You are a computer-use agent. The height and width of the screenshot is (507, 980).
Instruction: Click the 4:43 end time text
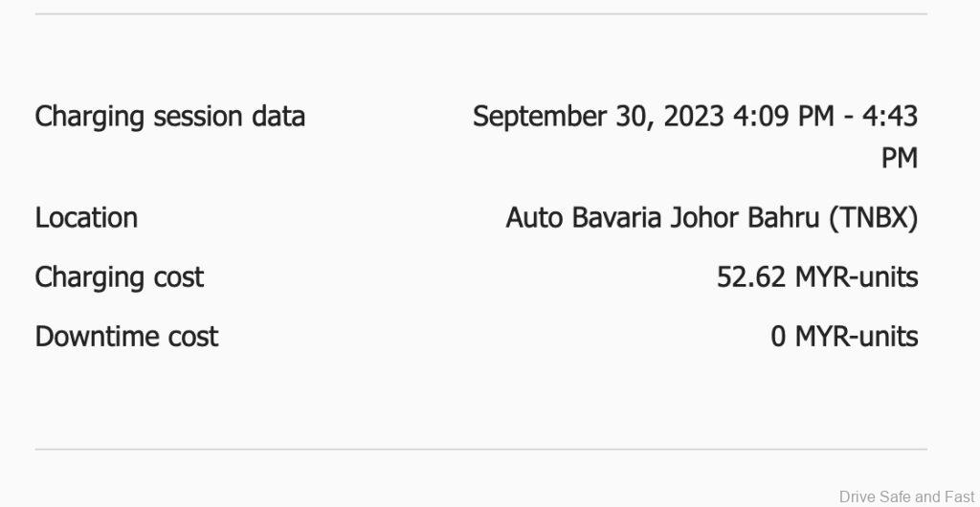[890, 117]
